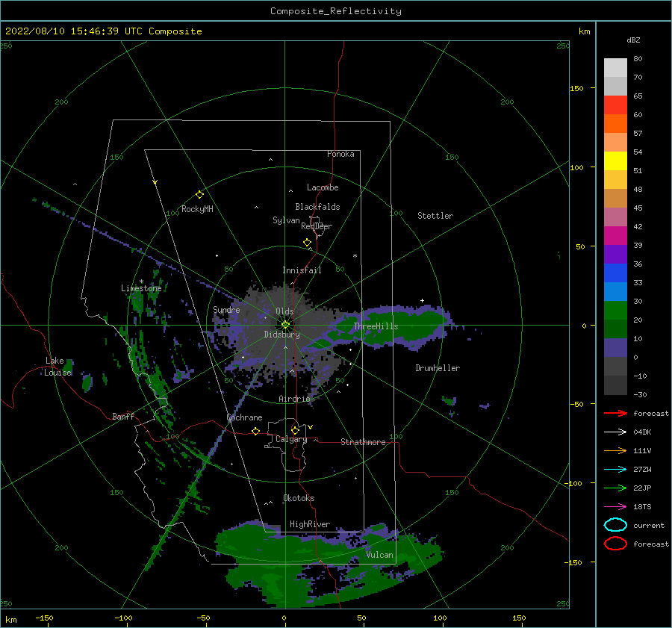Click the Blackfalds label on the map

317,207
